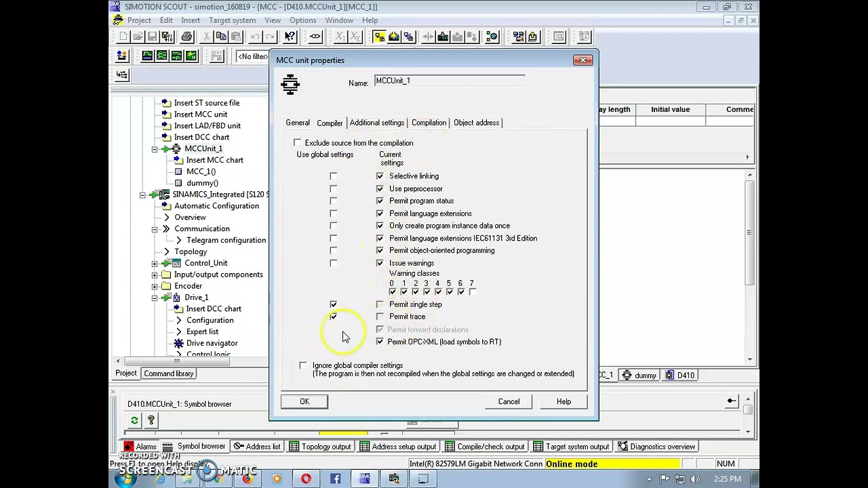
Task: Click the Paste toolbar icon
Action: 235,37
